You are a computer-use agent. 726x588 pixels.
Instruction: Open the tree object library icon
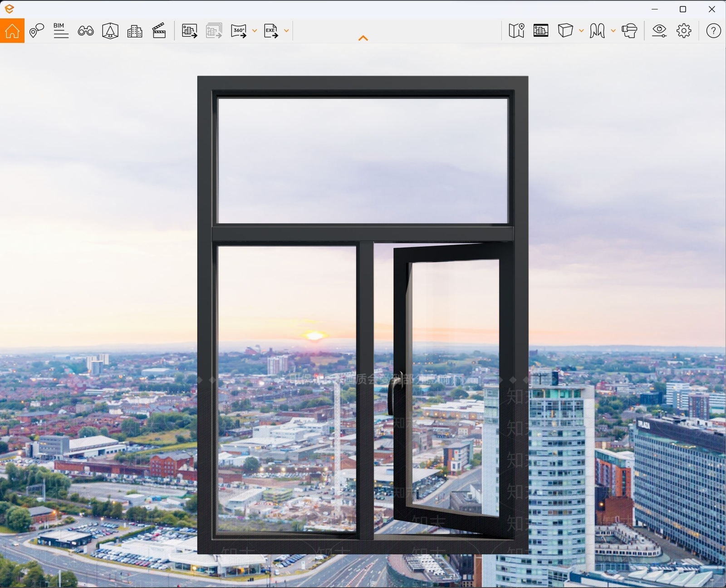coord(110,31)
